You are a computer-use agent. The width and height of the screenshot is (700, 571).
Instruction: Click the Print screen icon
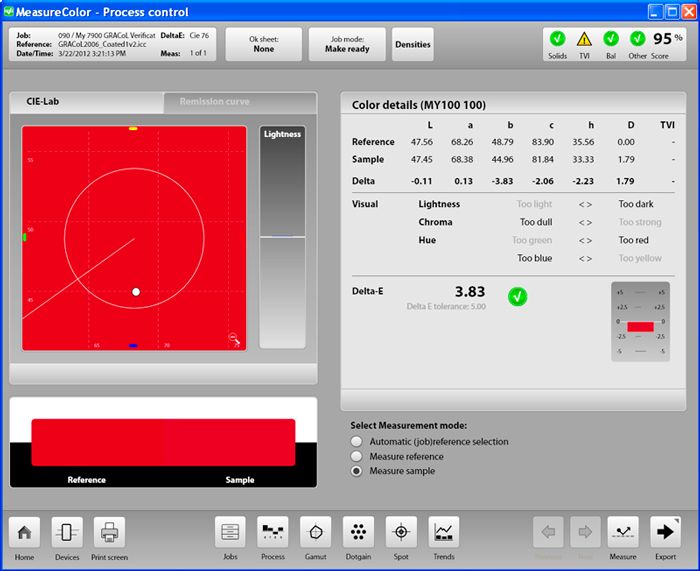pyautogui.click(x=110, y=532)
